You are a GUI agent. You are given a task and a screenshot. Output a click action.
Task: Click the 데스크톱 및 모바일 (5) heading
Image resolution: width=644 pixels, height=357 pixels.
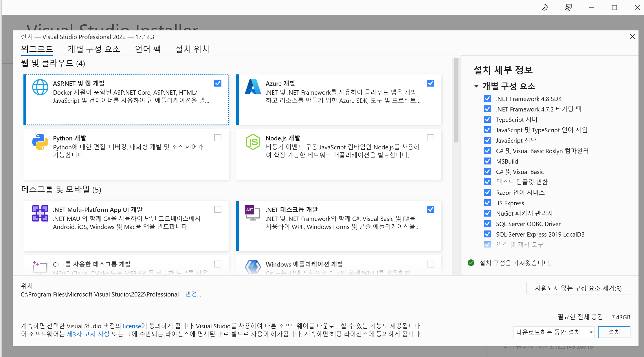pyautogui.click(x=61, y=190)
